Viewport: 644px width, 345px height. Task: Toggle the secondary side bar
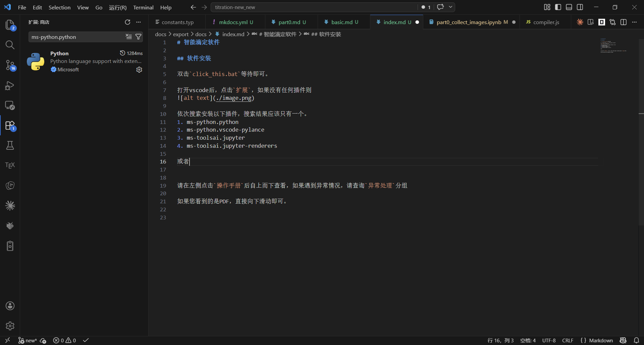pyautogui.click(x=580, y=7)
